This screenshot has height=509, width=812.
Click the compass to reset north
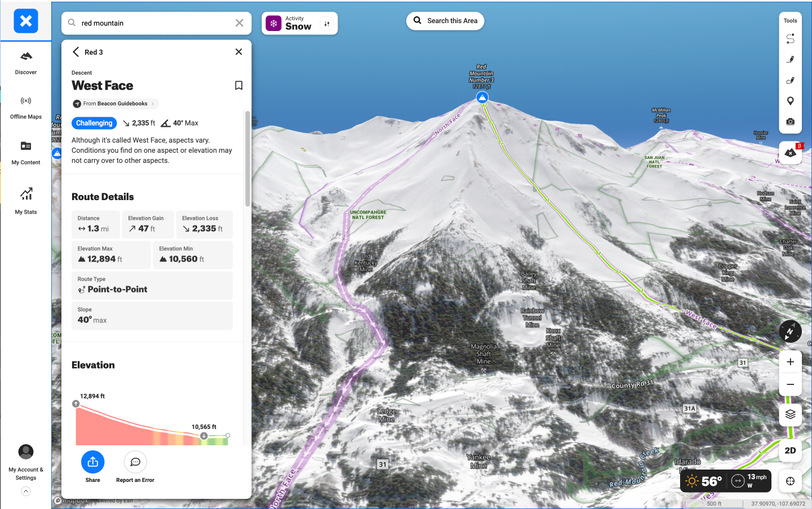tap(790, 331)
